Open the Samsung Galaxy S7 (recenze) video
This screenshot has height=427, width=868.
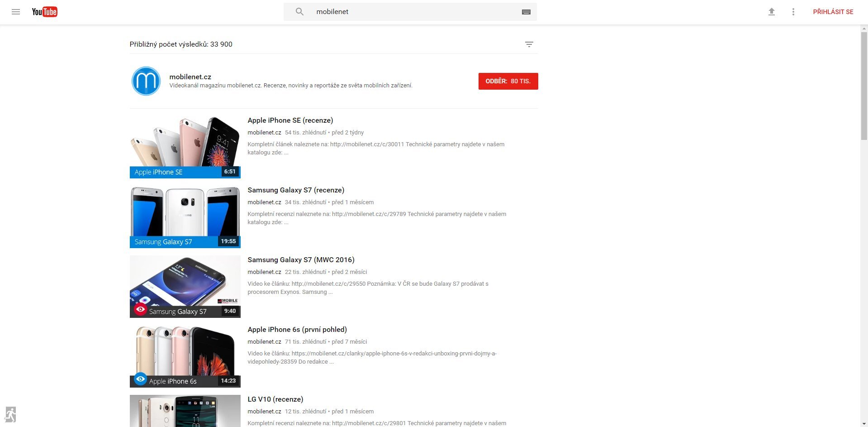click(296, 190)
